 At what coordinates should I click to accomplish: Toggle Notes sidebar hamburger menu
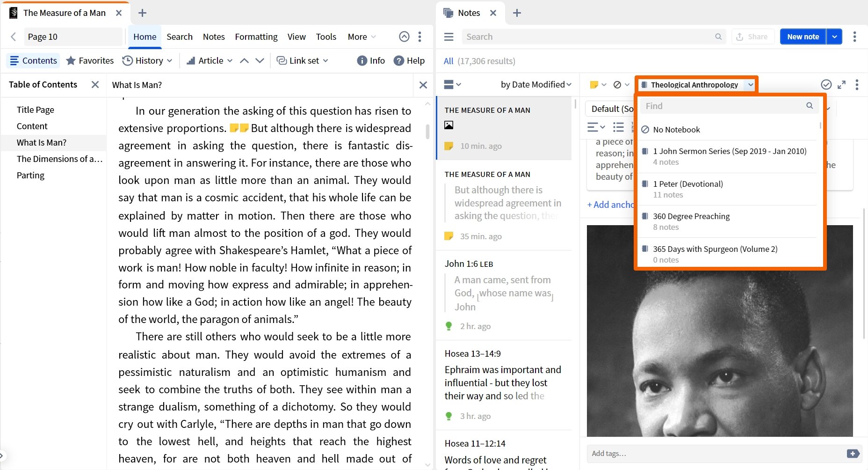coord(448,37)
